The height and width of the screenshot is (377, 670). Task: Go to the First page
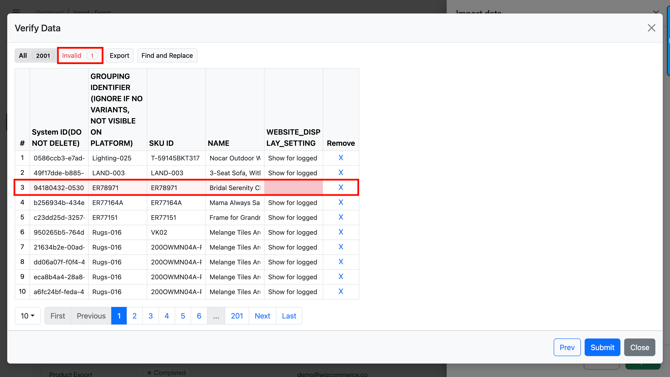click(x=58, y=316)
